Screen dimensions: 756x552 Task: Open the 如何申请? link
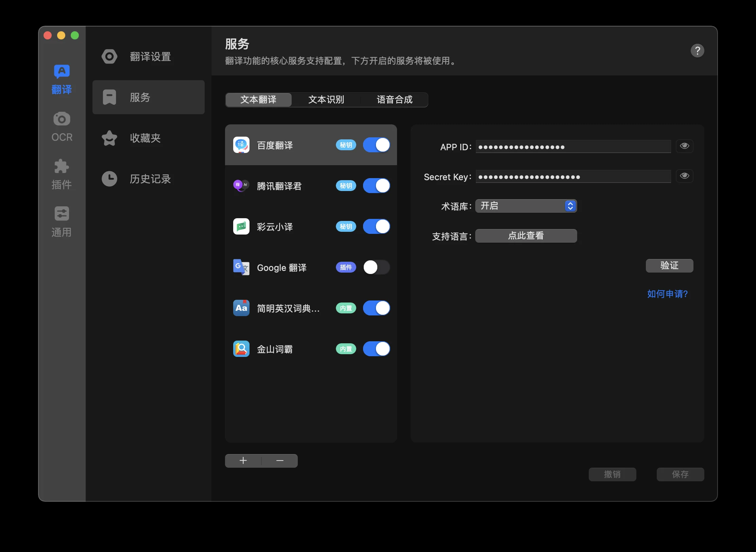[x=667, y=294]
